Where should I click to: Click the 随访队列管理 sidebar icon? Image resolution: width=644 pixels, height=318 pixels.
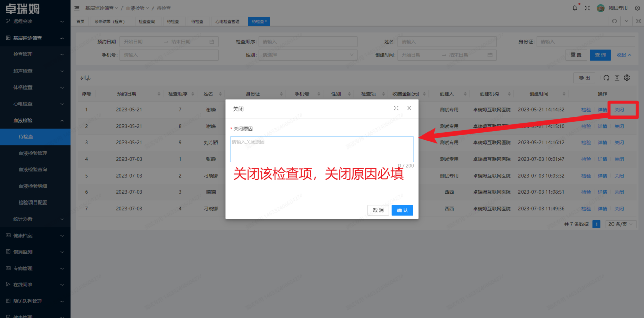(x=8, y=301)
